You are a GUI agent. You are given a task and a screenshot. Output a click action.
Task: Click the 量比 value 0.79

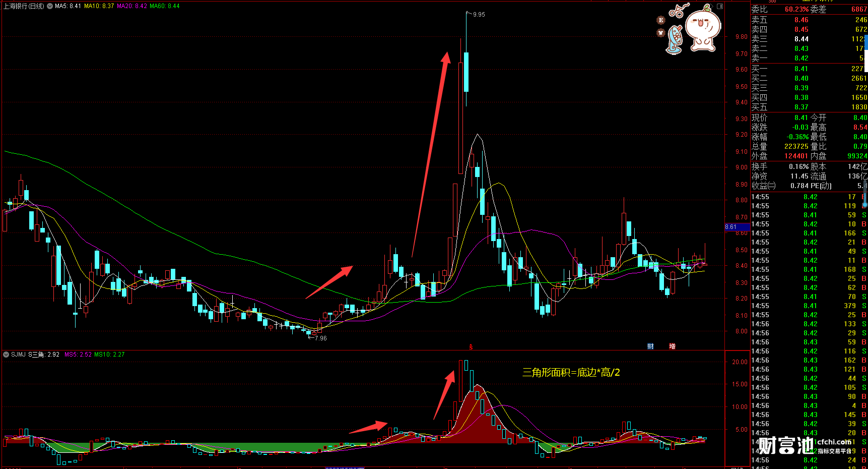pyautogui.click(x=860, y=147)
